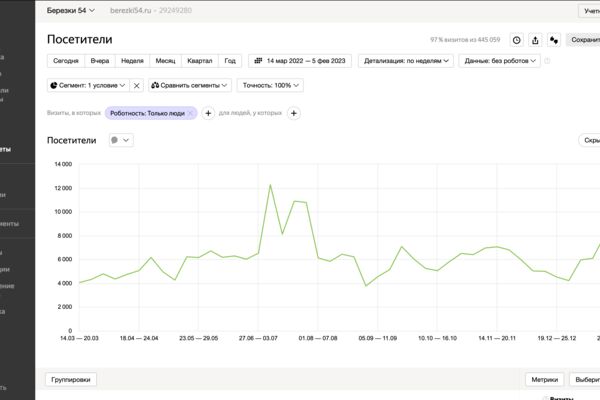Viewport: 600px width, 400px height.
Task: Expand Детализация: по неделям dropdown
Action: (406, 61)
